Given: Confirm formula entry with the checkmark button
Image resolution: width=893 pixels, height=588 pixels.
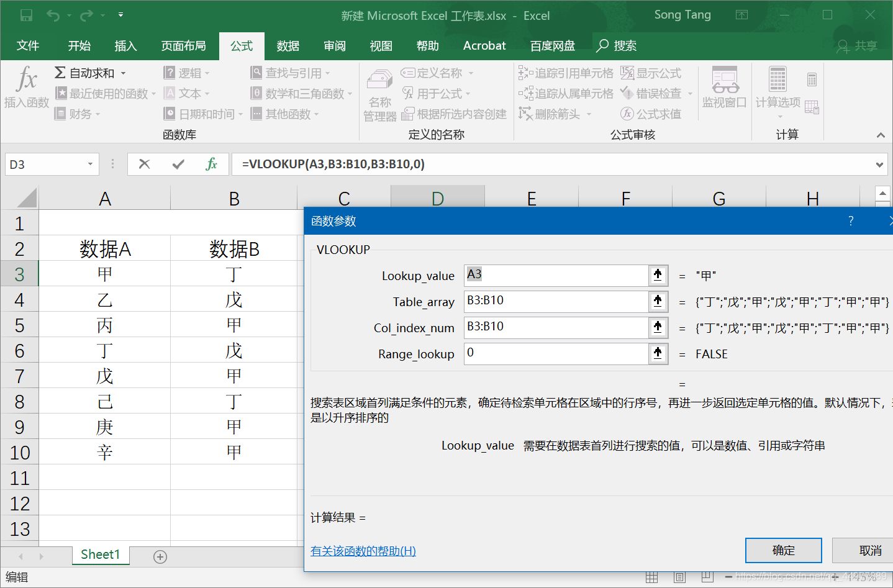Looking at the screenshot, I should [x=178, y=164].
